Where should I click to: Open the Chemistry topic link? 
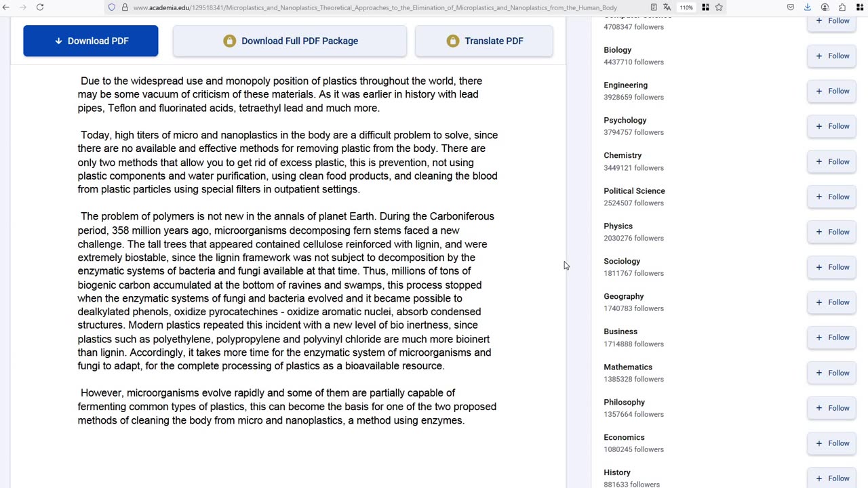point(623,156)
